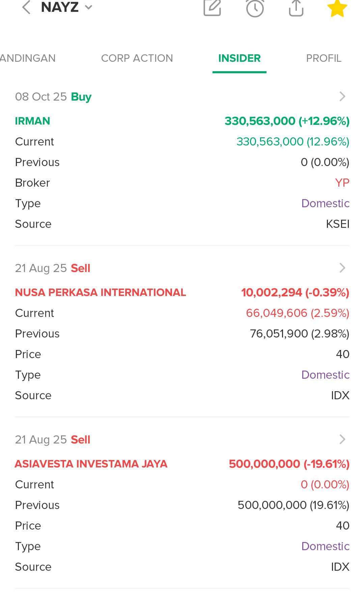The image size is (364, 593).
Task: Open the note/edit pencil icon
Action: 212,7
